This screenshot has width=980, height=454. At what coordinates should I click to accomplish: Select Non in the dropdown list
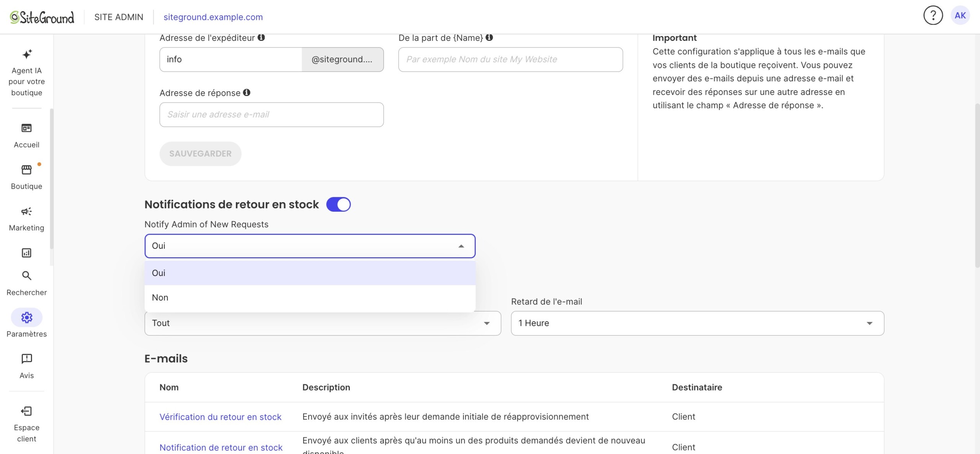click(310, 297)
